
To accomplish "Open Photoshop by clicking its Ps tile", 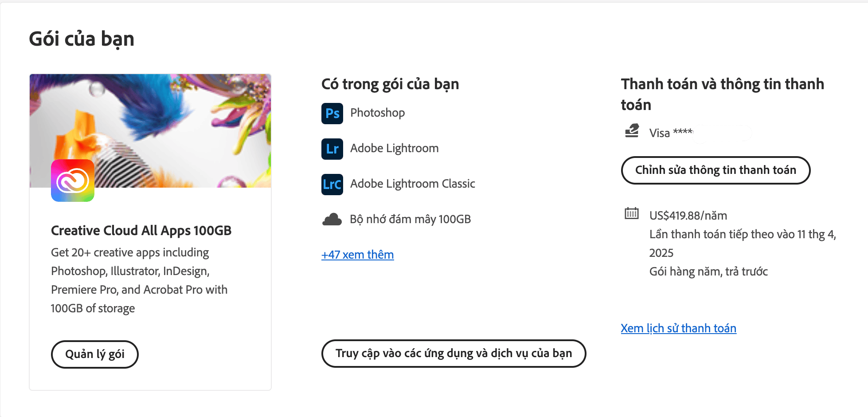I will [x=332, y=114].
